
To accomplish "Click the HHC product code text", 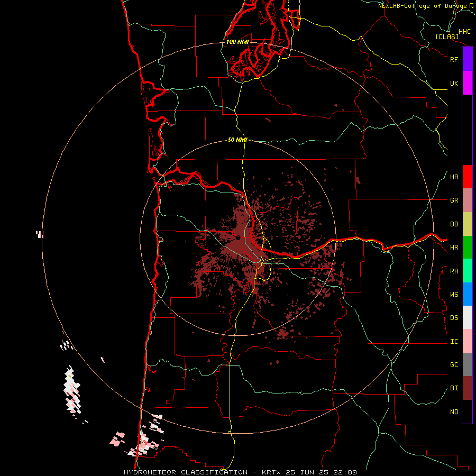I will (465, 32).
